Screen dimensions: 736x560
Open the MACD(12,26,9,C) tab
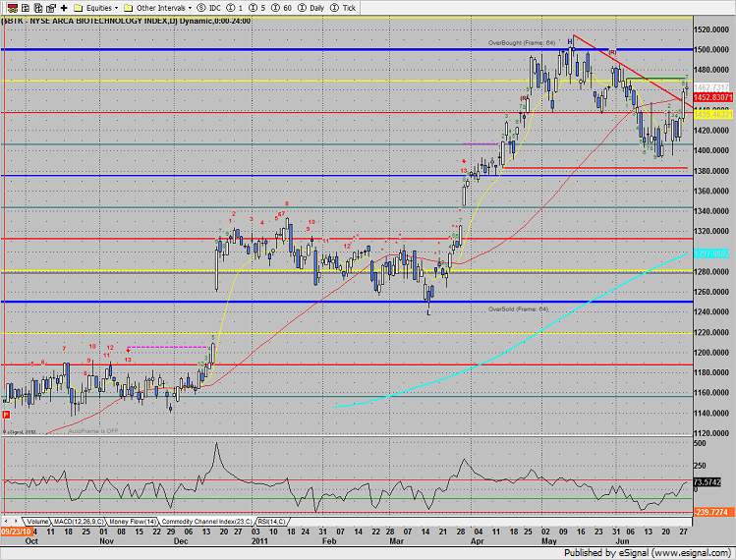(x=79, y=522)
